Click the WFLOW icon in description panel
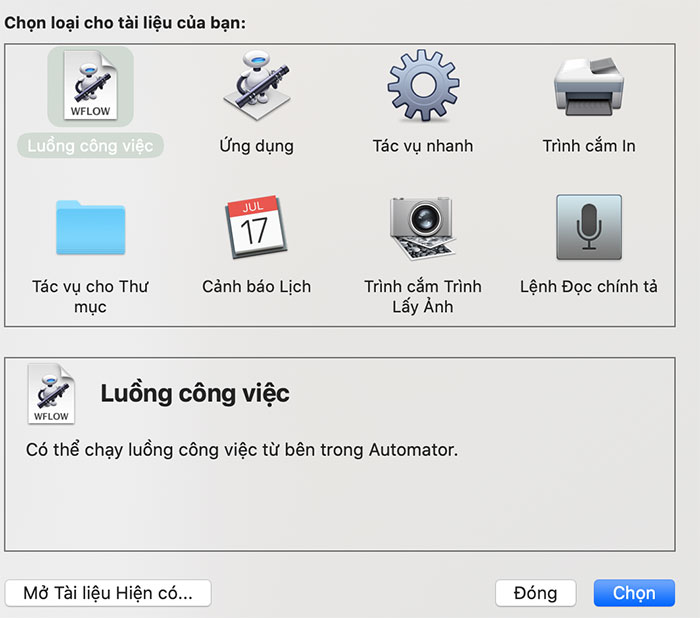 coord(51,393)
